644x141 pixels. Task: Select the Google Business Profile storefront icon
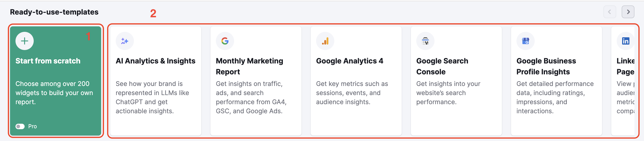526,41
